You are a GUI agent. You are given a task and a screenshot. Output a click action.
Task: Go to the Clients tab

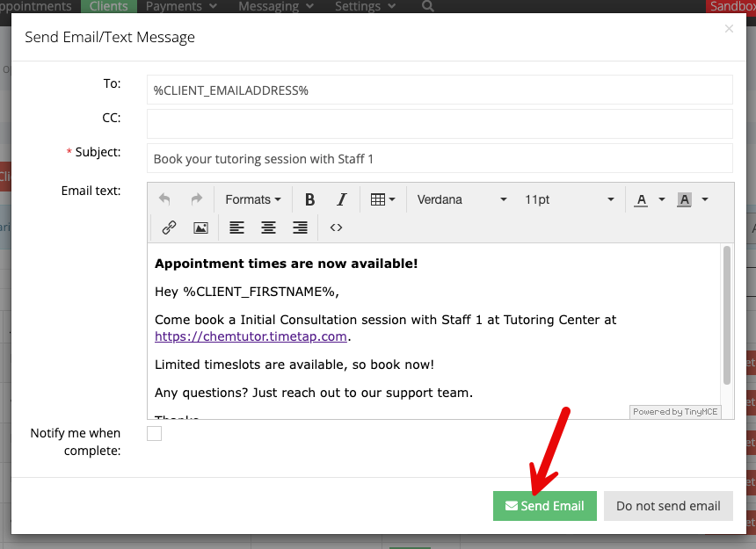[x=108, y=6]
